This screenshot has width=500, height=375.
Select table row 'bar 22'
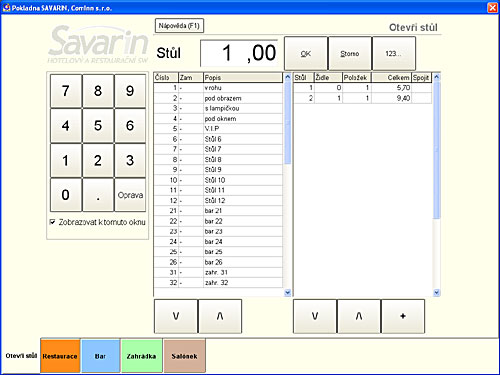(218, 221)
